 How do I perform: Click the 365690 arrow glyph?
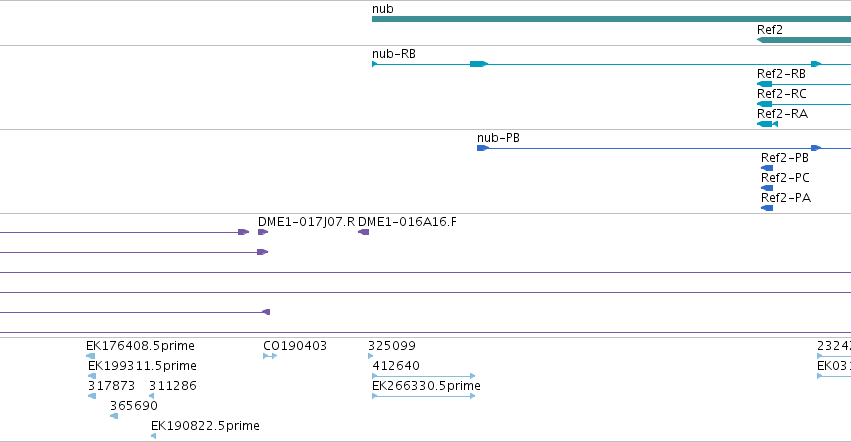pos(113,416)
